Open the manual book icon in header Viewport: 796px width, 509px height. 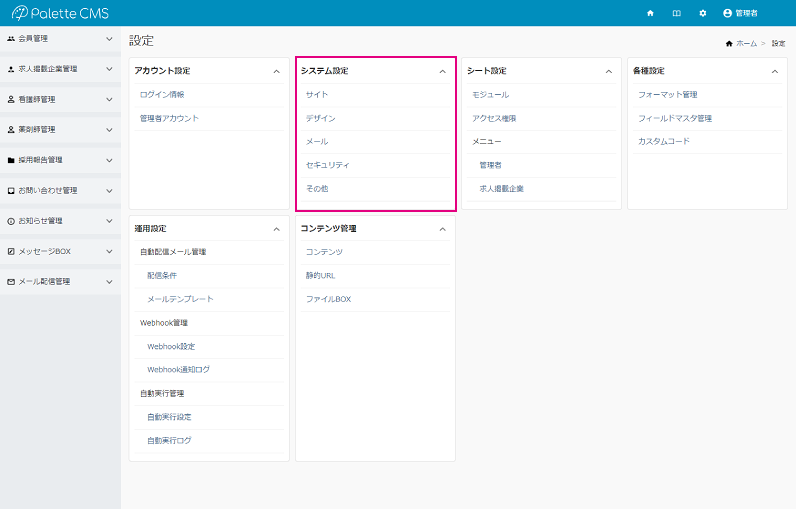[x=677, y=13]
